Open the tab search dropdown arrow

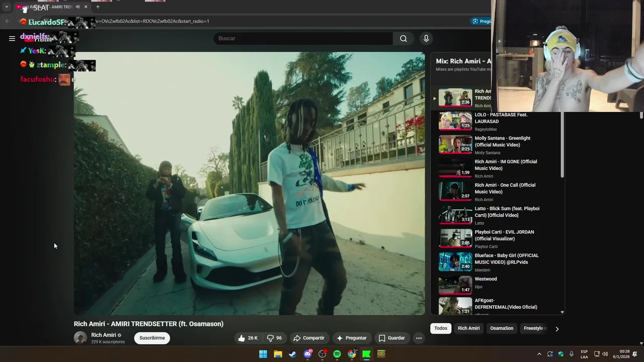point(7,7)
